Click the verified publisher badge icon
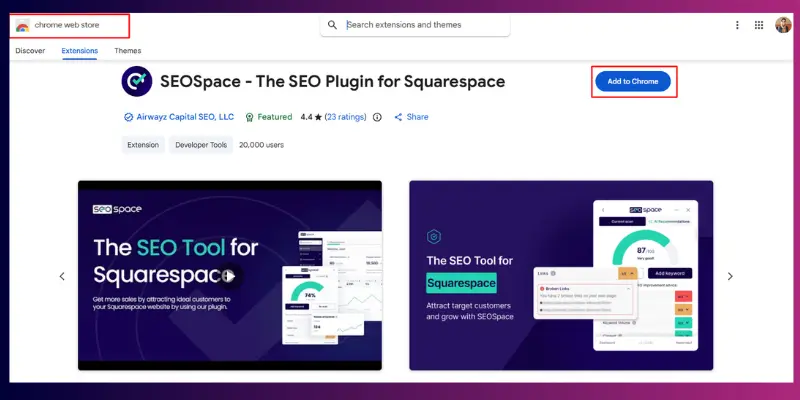This screenshot has height=400, width=800. coord(129,117)
